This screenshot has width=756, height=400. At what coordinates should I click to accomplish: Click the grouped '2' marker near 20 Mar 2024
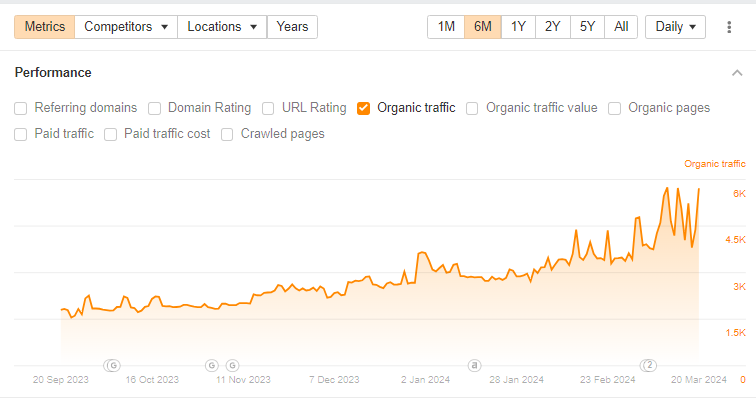[649, 365]
